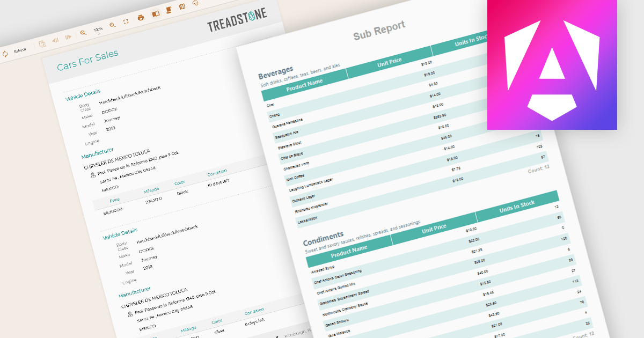Screen dimensions: 644x338
Task: Click the Mileage label above 274,117.0
Action: point(151,191)
